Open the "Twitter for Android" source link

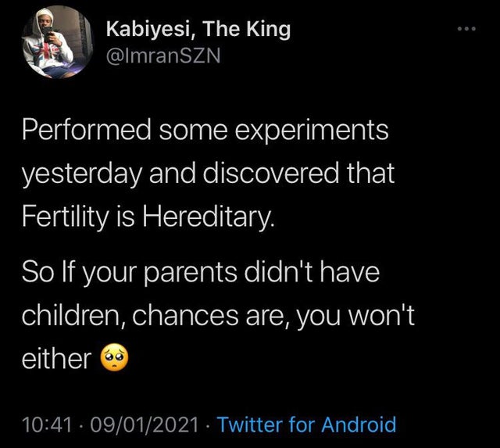click(306, 425)
